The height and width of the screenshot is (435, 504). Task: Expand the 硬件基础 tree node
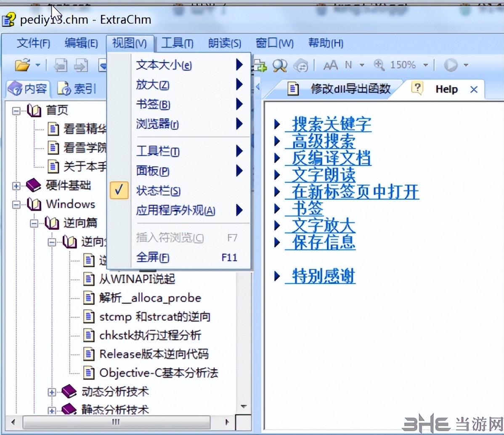coord(16,186)
